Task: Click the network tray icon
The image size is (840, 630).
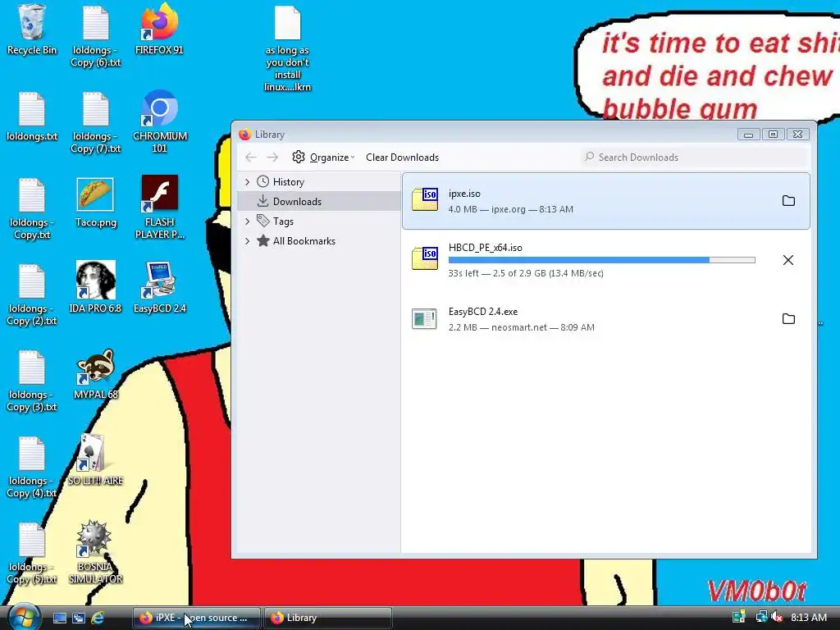Action: (x=760, y=617)
